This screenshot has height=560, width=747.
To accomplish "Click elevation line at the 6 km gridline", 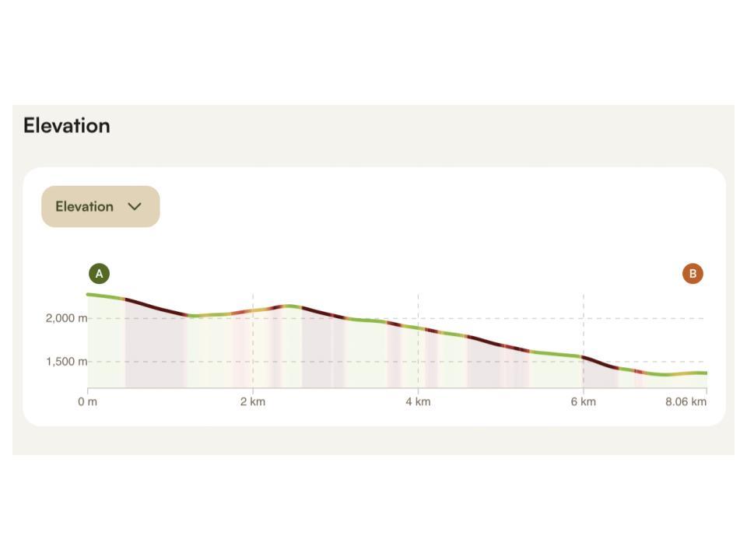I will [583, 357].
